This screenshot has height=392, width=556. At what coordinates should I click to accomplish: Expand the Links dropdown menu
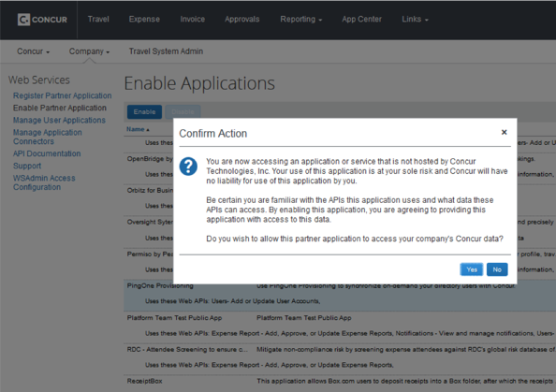click(x=415, y=19)
